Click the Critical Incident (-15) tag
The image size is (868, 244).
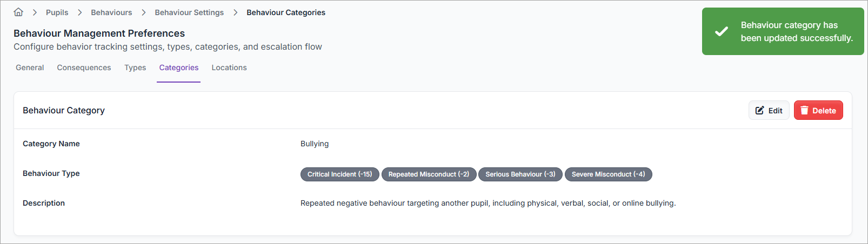coord(339,174)
